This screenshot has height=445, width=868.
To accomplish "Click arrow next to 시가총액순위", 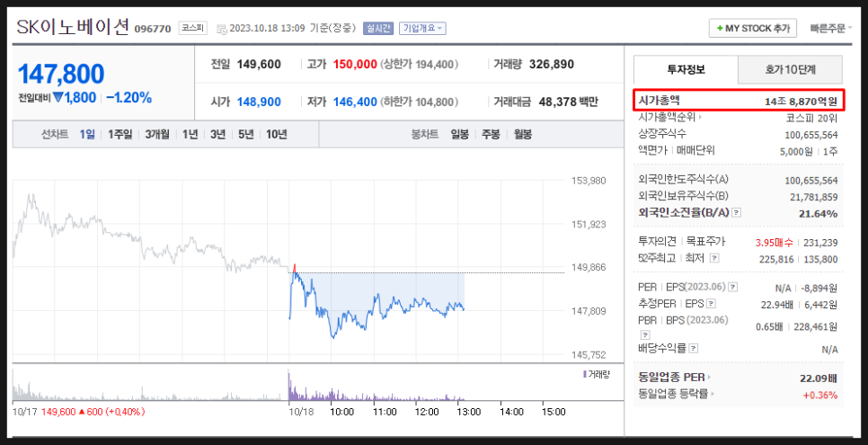I will pos(700,118).
